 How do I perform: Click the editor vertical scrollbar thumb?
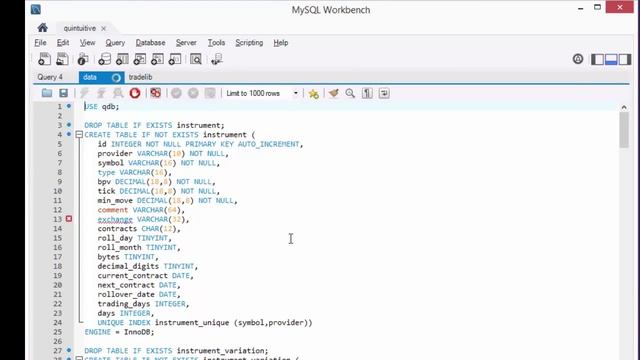tap(624, 130)
